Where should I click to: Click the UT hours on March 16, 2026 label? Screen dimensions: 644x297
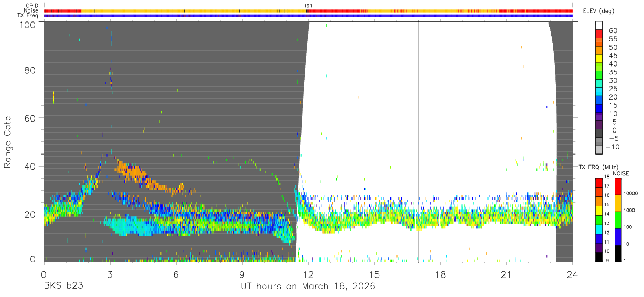(308, 287)
